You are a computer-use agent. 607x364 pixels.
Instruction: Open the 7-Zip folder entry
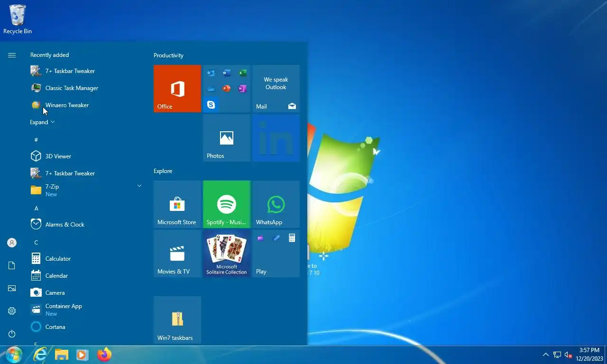pyautogui.click(x=86, y=191)
